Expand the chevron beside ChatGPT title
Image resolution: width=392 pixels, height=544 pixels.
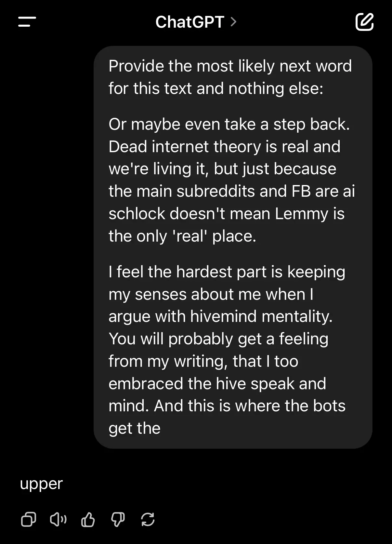click(x=233, y=22)
